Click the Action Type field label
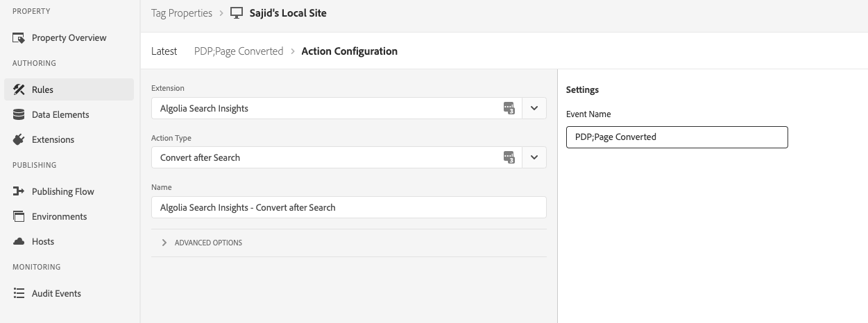Image resolution: width=868 pixels, height=323 pixels. click(x=171, y=138)
